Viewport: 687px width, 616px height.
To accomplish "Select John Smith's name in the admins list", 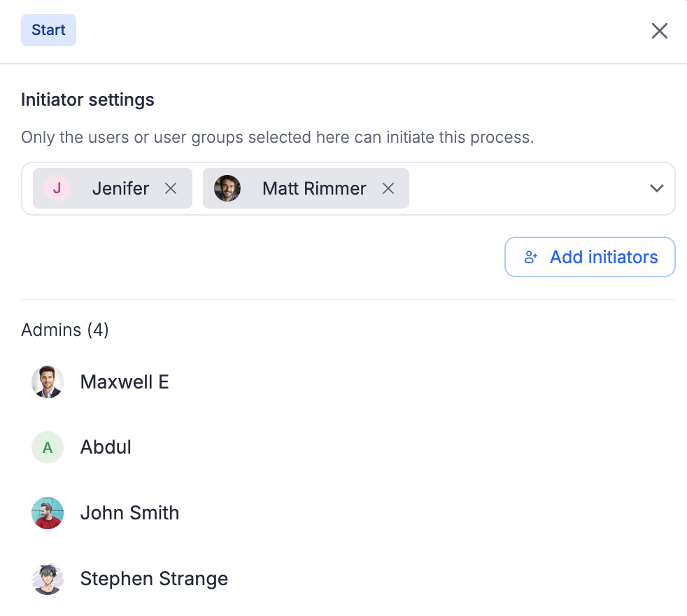I will (x=129, y=513).
